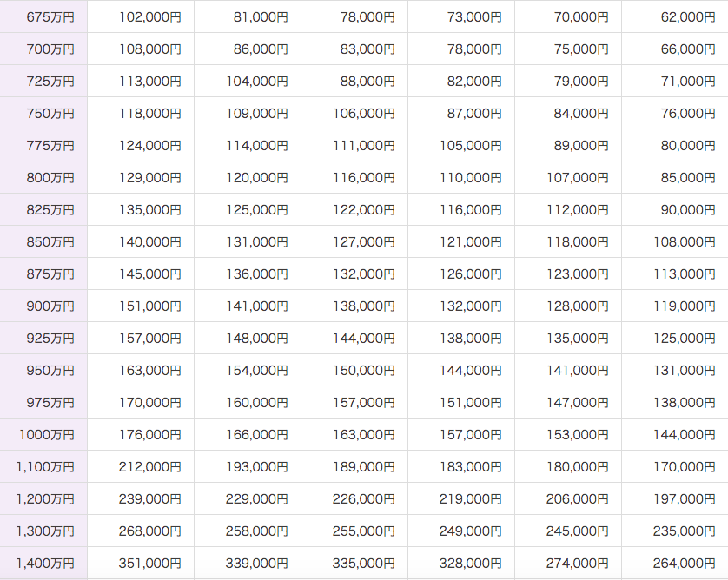Click the 675万円 row header

[x=43, y=16]
